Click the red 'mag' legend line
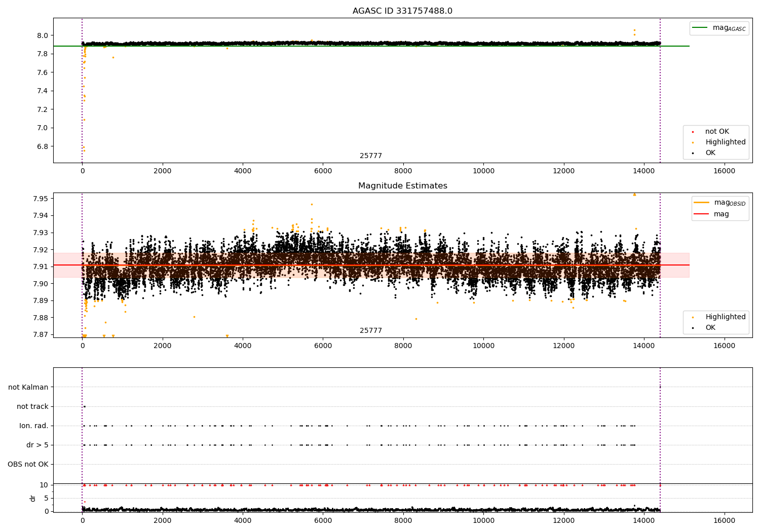 tap(702, 214)
